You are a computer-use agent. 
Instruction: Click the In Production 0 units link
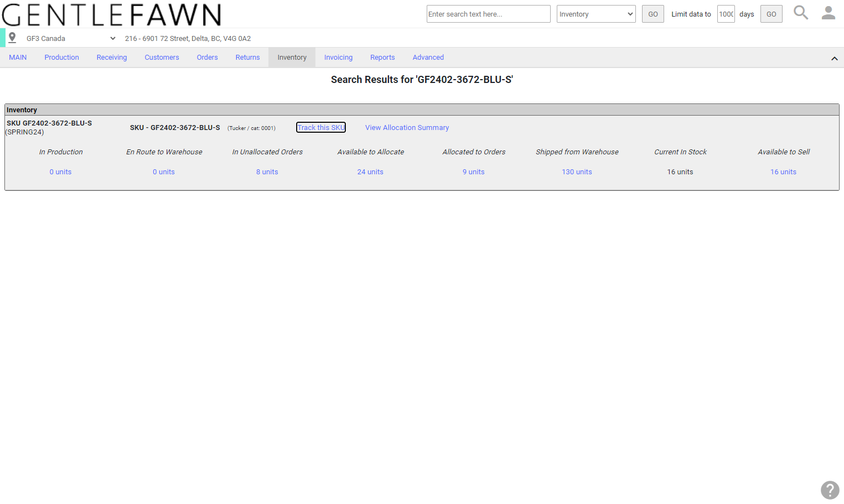pos(60,172)
